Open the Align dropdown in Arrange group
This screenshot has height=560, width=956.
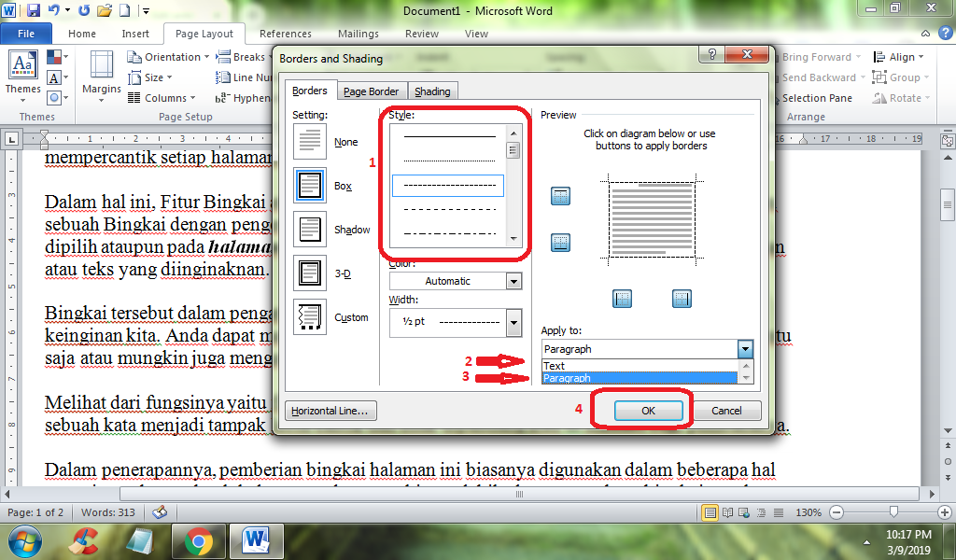(899, 57)
